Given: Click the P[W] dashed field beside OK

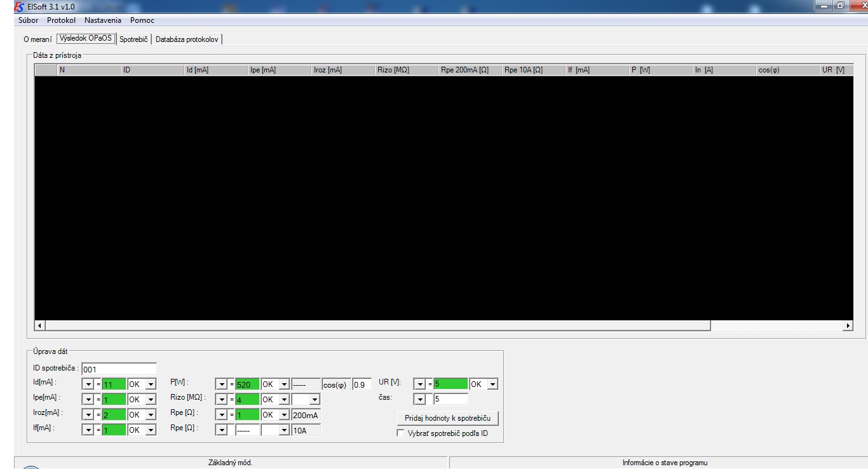Looking at the screenshot, I should click(306, 384).
